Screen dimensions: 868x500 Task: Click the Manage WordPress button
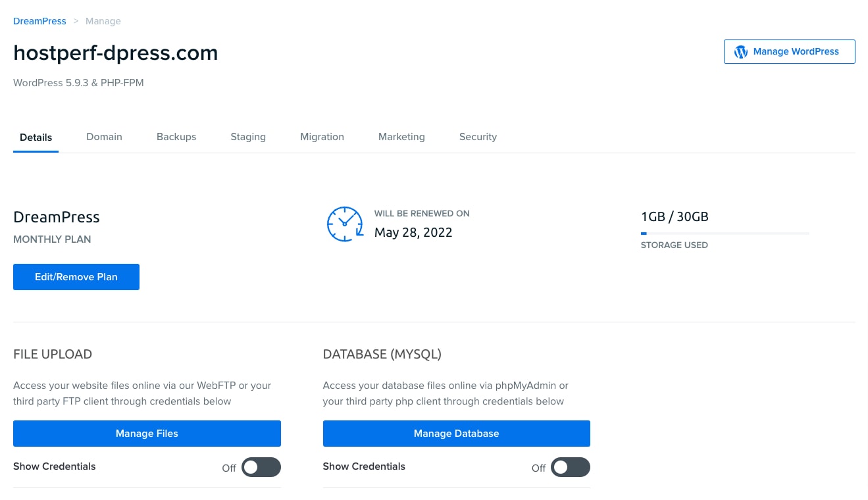pyautogui.click(x=790, y=51)
